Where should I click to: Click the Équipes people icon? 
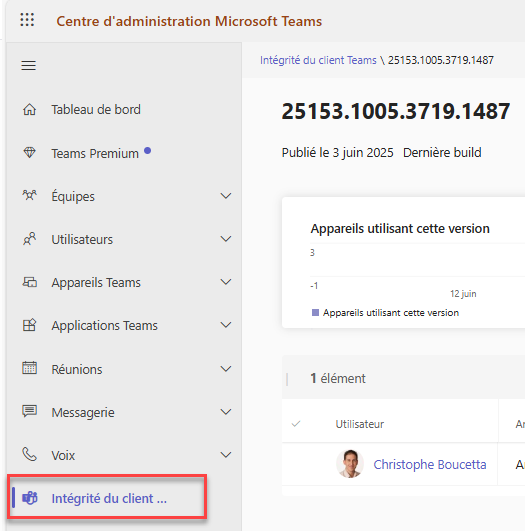pyautogui.click(x=29, y=196)
